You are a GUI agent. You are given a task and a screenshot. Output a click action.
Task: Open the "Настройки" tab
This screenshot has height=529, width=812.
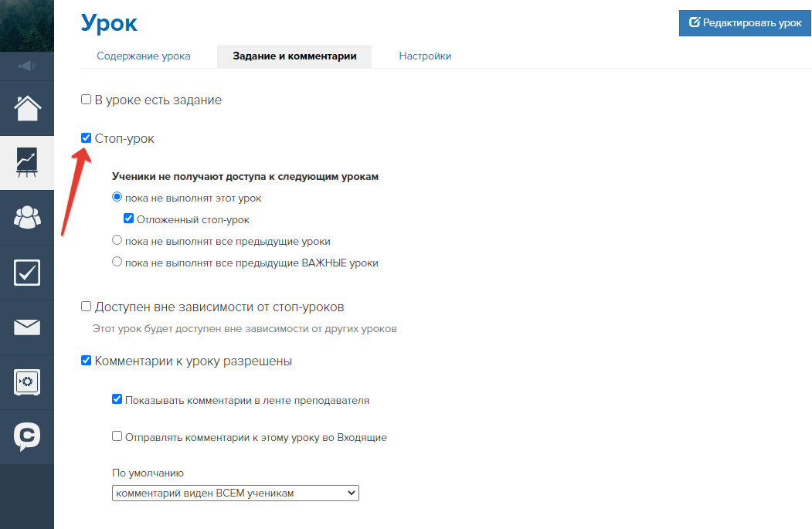tap(425, 56)
